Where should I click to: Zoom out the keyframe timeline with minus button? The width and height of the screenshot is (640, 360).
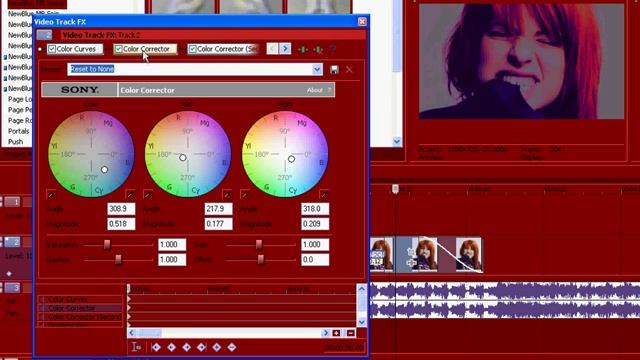point(351,333)
